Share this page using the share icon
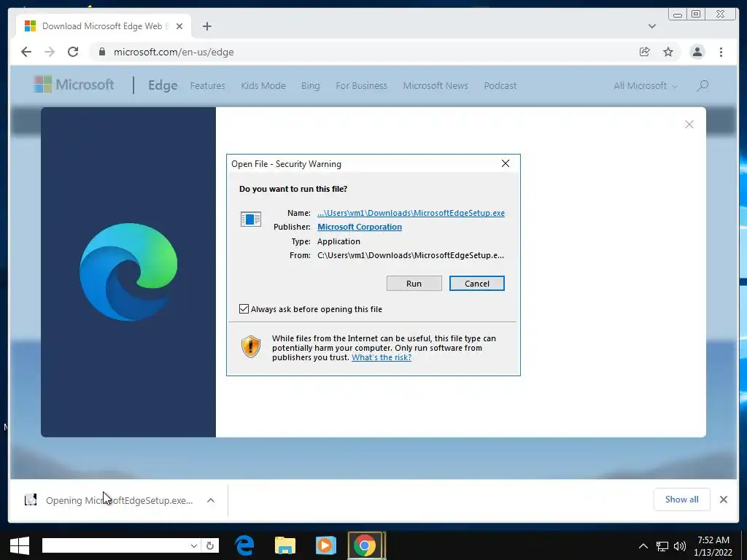Image resolution: width=747 pixels, height=560 pixels. [645, 52]
